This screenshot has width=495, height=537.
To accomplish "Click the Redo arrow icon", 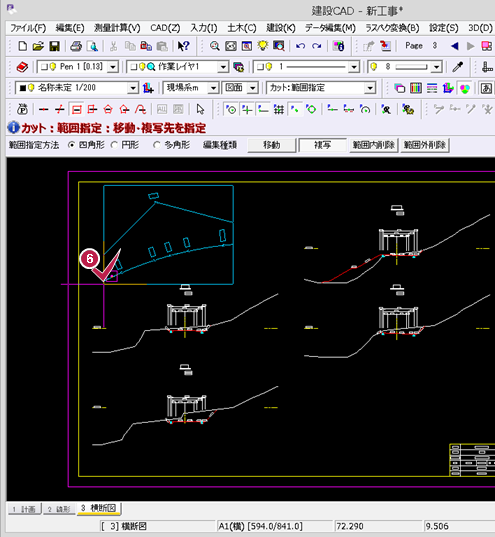I will (317, 46).
